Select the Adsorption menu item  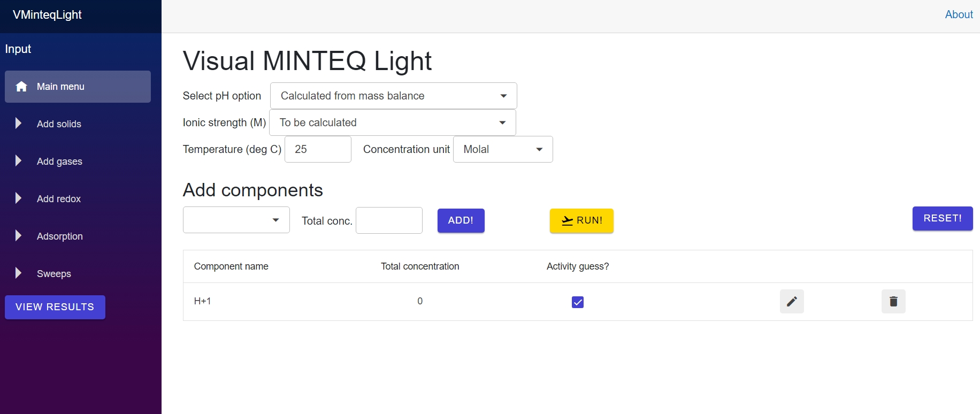coord(60,236)
